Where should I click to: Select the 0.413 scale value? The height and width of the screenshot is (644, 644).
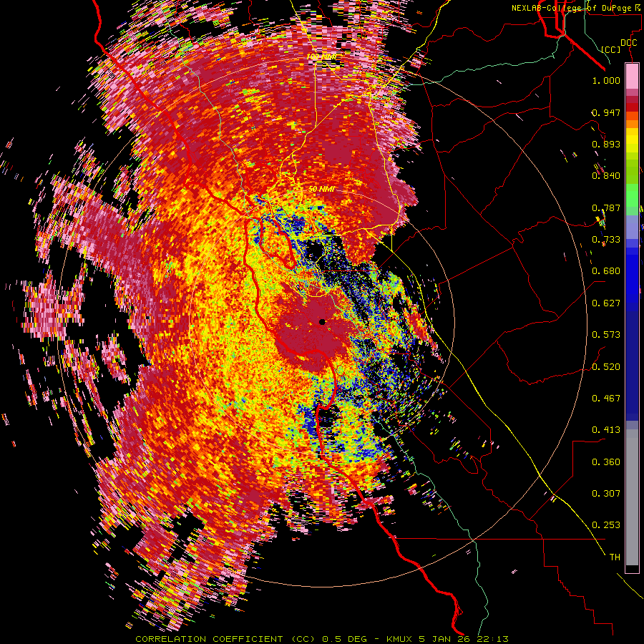click(606, 430)
